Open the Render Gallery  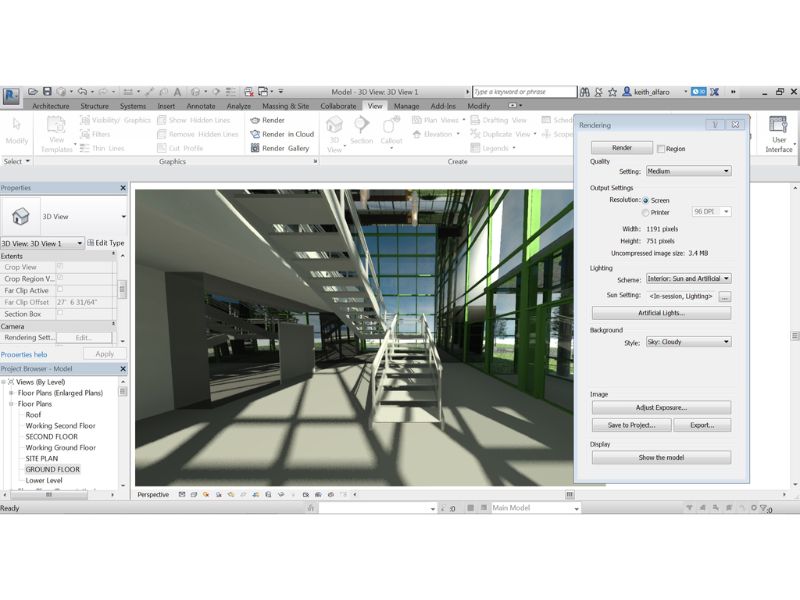pos(254,148)
